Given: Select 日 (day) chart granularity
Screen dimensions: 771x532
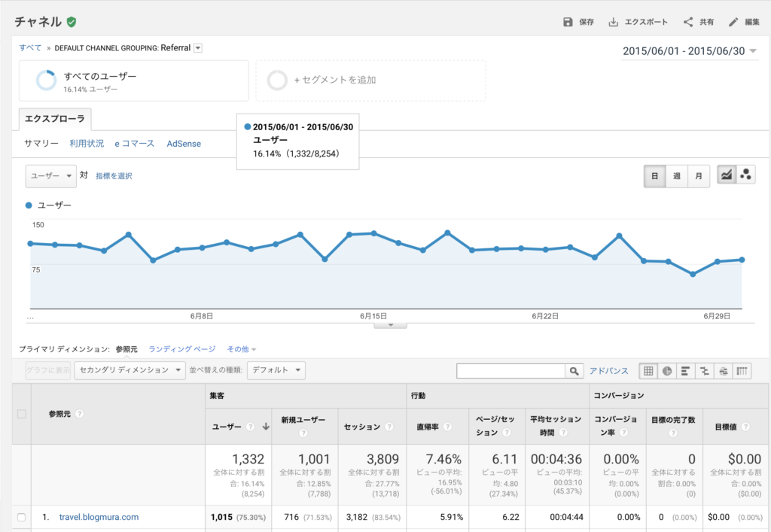Looking at the screenshot, I should click(x=654, y=176).
